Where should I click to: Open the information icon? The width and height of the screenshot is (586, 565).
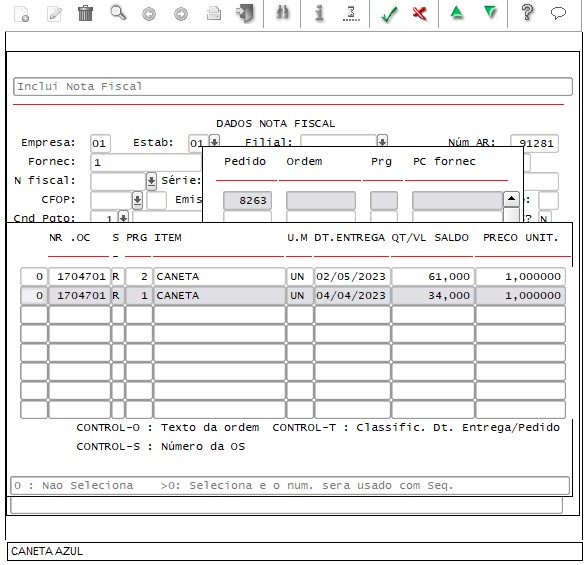pyautogui.click(x=319, y=13)
